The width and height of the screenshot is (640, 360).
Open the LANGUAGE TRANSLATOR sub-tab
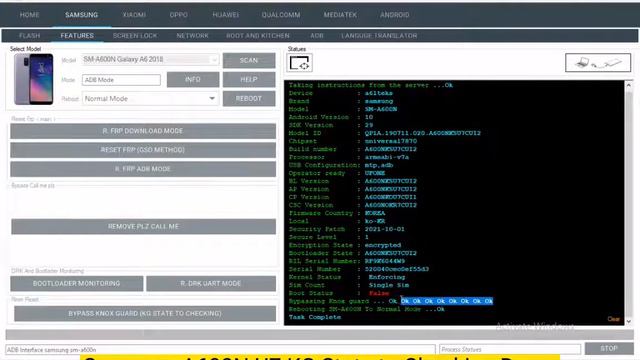379,36
